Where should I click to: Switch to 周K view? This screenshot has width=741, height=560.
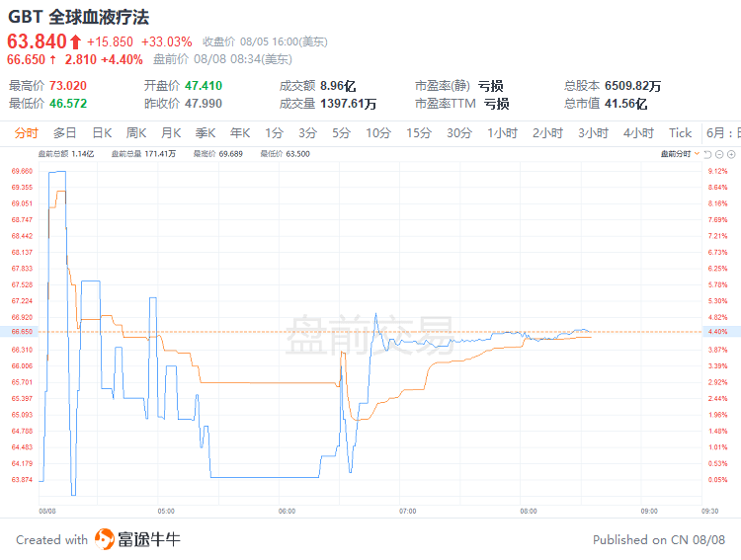pos(136,133)
